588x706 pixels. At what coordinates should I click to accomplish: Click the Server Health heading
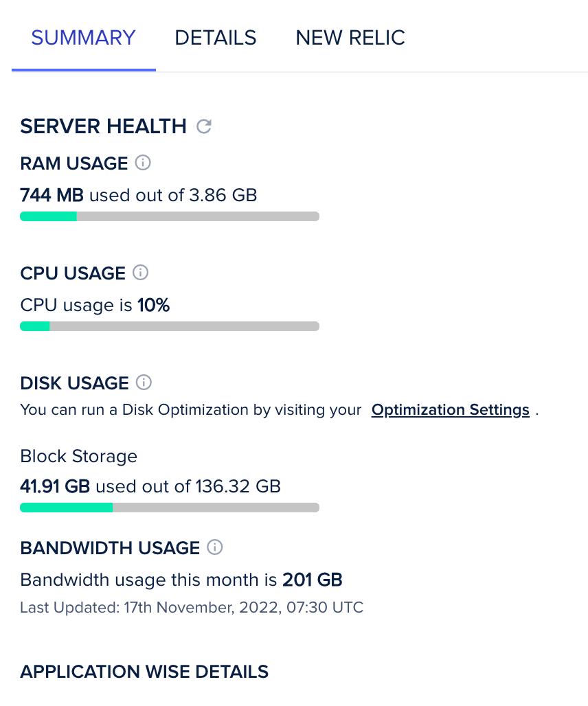103,126
